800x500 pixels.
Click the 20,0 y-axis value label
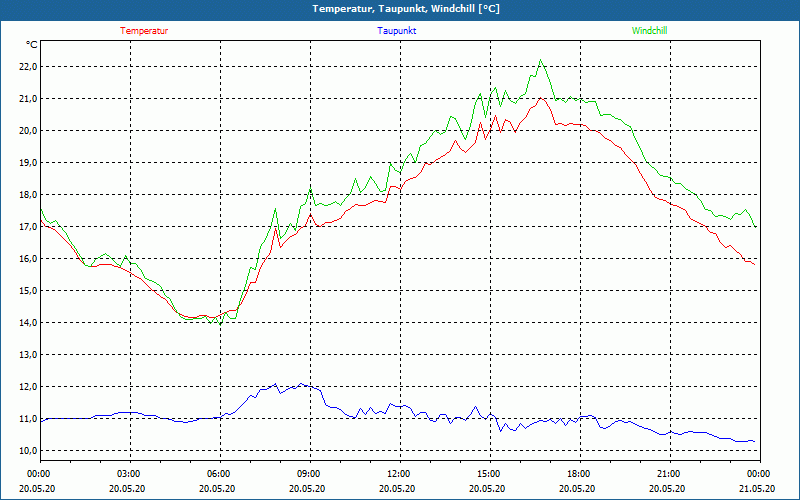[26, 131]
